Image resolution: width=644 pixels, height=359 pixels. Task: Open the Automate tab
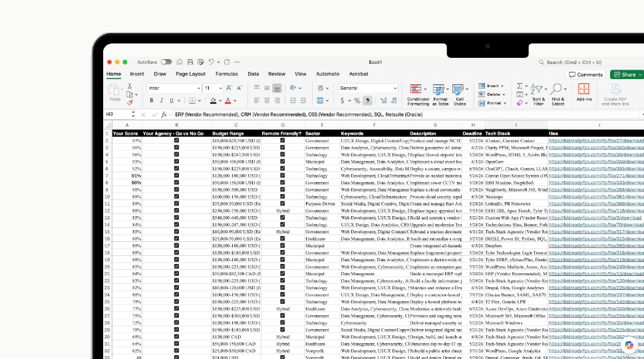coord(328,74)
